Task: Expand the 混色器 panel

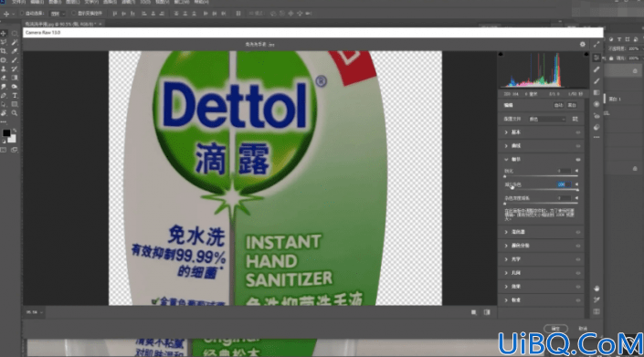Action: click(x=506, y=232)
